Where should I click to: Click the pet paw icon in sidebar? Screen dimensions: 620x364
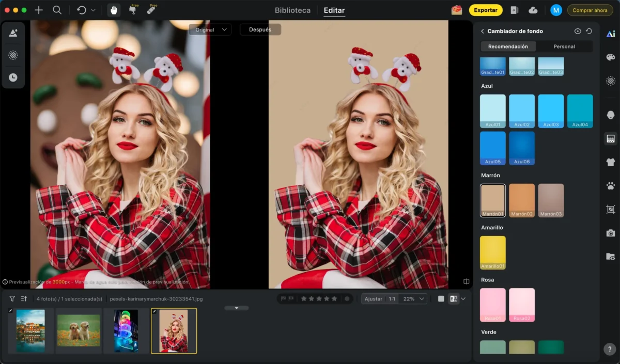click(x=611, y=186)
